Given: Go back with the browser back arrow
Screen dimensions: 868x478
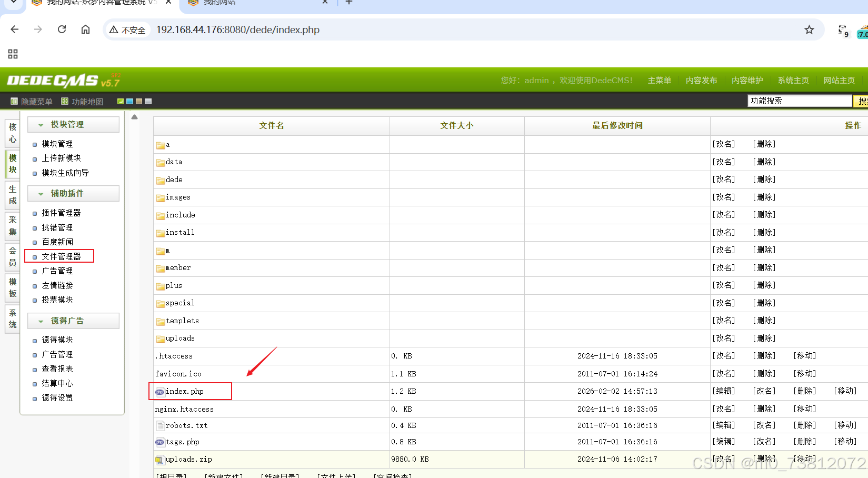Looking at the screenshot, I should tap(14, 29).
